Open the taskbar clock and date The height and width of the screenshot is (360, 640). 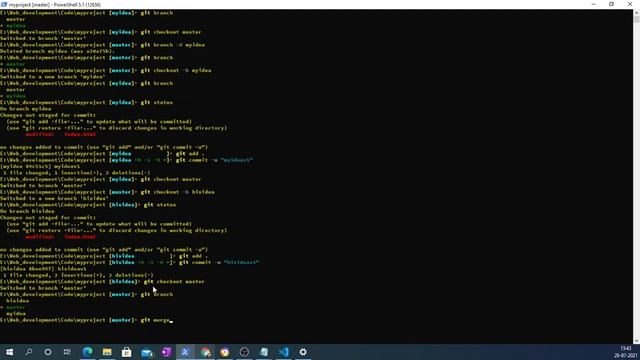[x=625, y=352]
